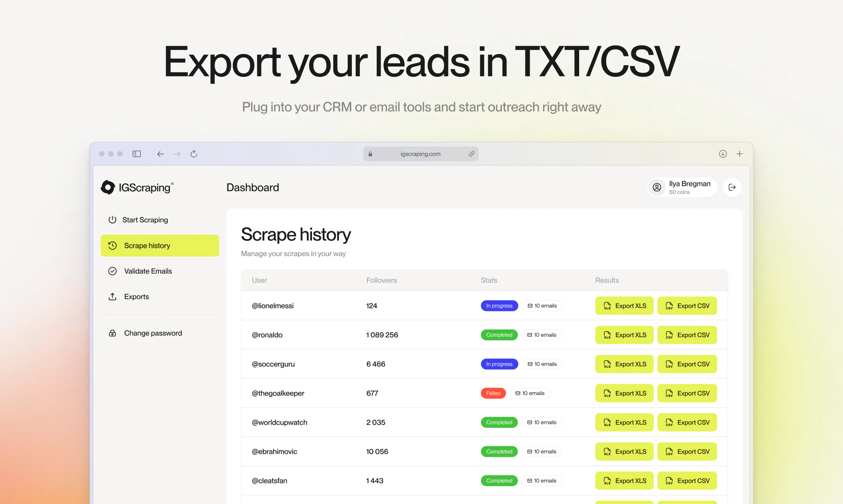Viewport: 843px width, 504px height.
Task: Select the @thegoalkeeper username
Action: pyautogui.click(x=278, y=393)
